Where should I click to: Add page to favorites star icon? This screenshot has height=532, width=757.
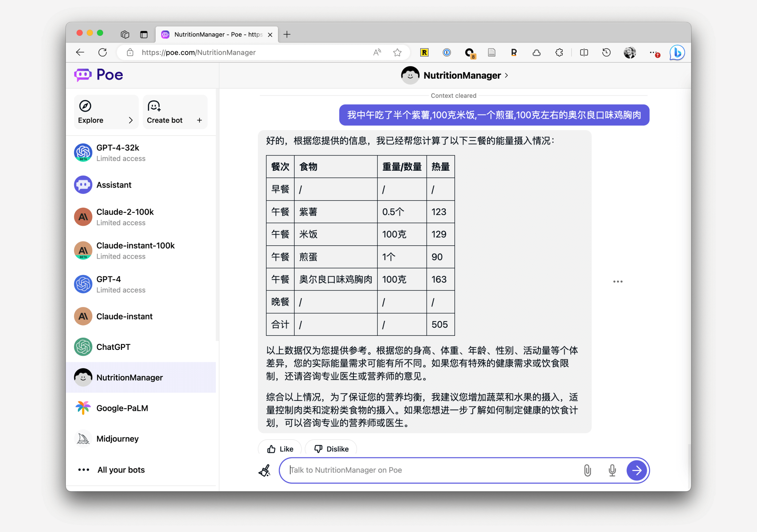click(397, 53)
